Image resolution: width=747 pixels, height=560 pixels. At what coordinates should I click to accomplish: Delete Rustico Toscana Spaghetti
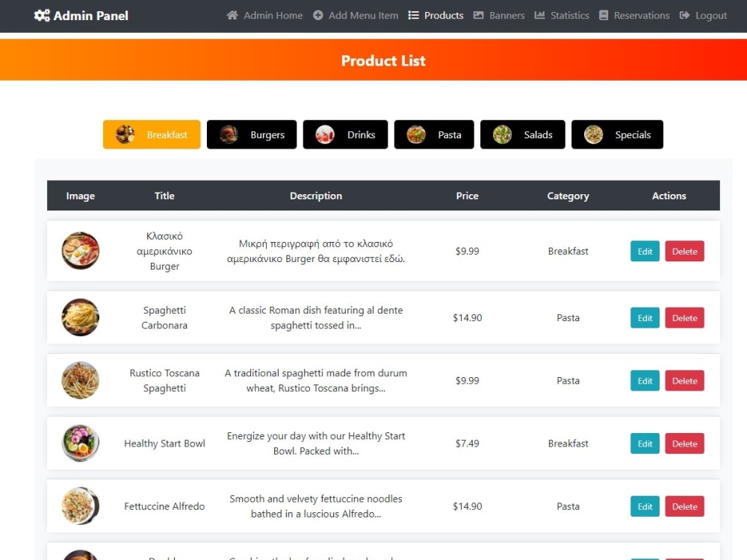684,381
